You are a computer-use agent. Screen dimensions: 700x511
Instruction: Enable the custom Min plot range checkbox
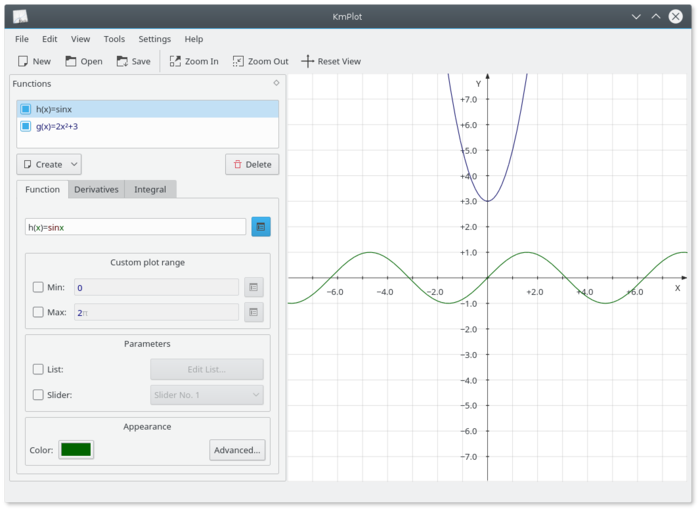[38, 287]
